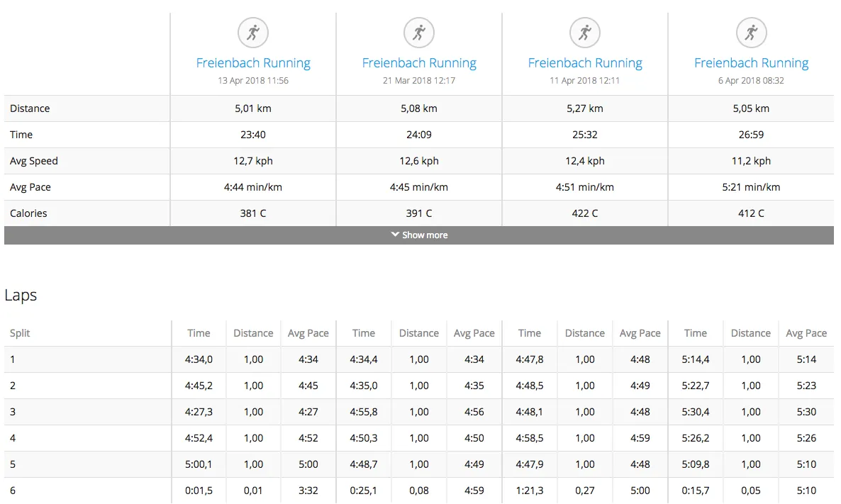
Task: Select the Calories row label
Action: (28, 213)
